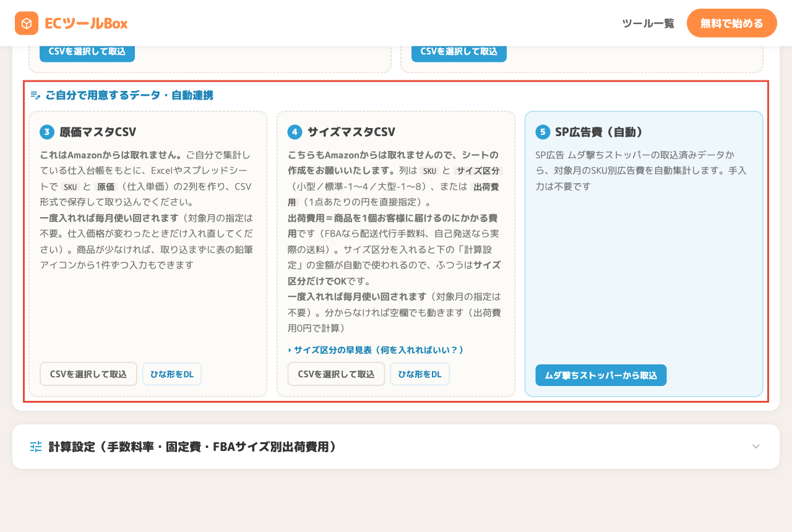
Task: Click the SP広告 ムダ撃ちストッパー description text
Action: coord(641,170)
